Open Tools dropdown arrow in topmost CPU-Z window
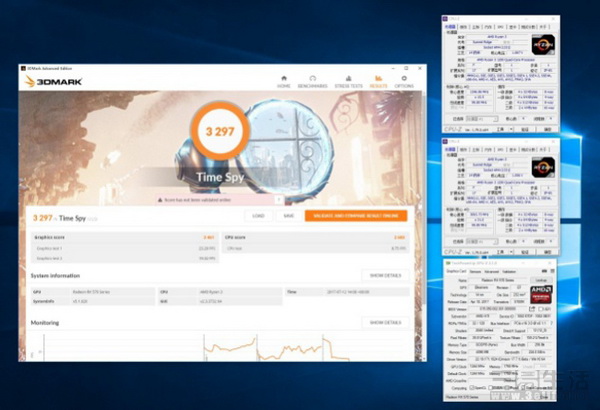Screen dimensions: 600x410 click(x=511, y=129)
